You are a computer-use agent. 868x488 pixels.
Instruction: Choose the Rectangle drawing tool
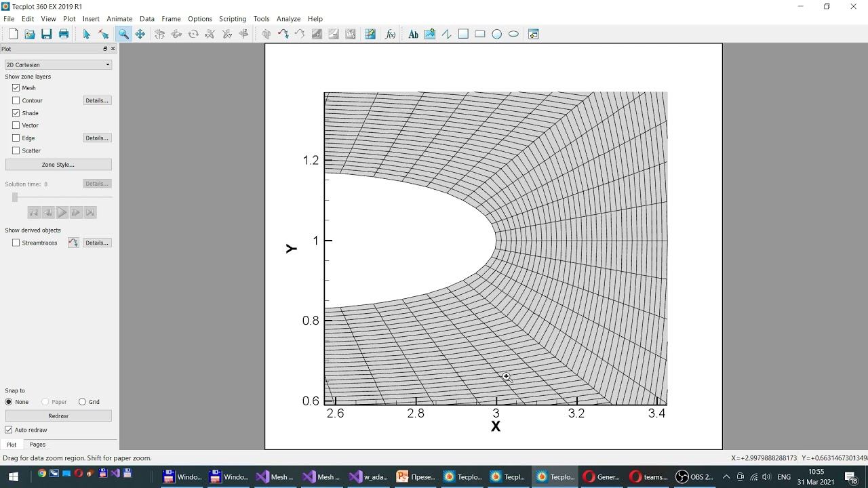click(x=480, y=34)
